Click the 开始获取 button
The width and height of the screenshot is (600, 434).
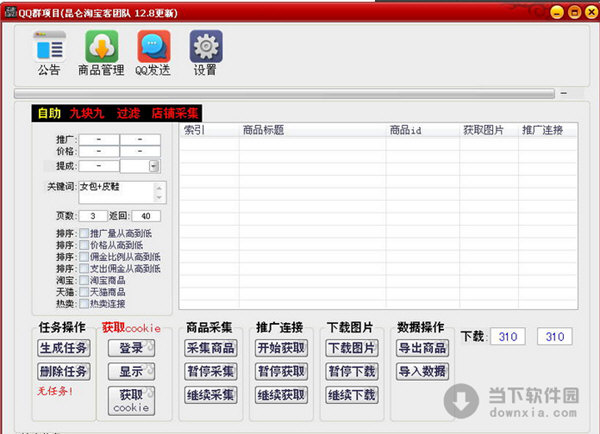coord(281,348)
